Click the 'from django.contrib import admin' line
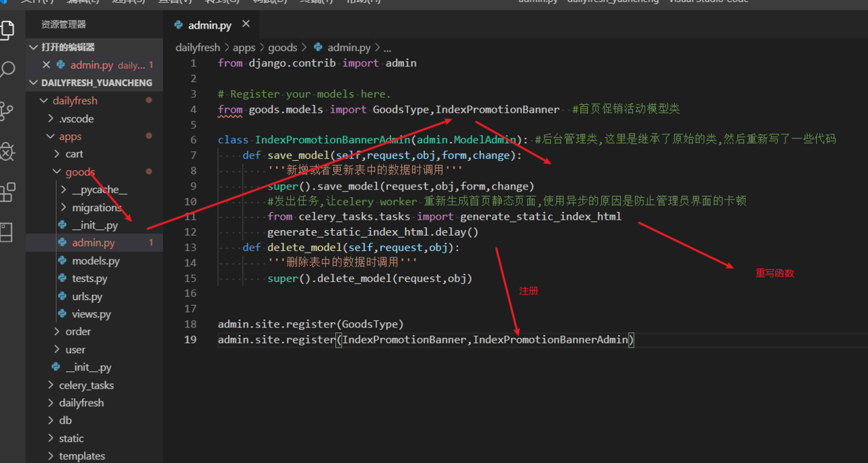 point(317,63)
